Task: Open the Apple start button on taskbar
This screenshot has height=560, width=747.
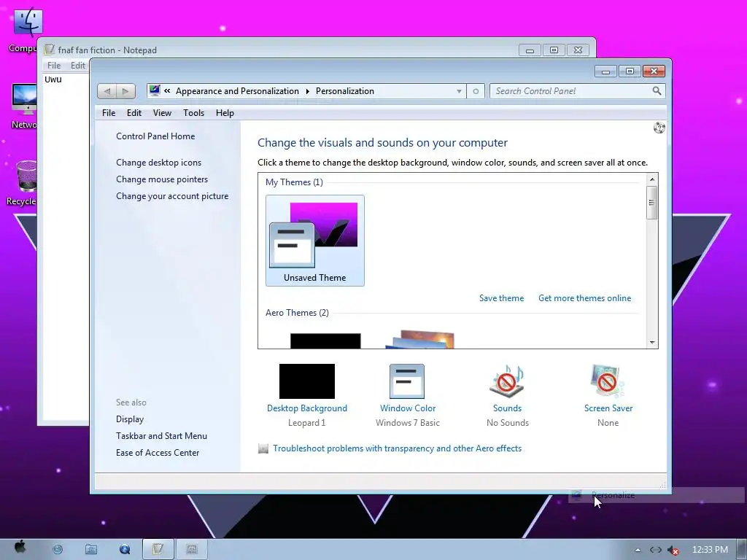Action: pyautogui.click(x=20, y=547)
